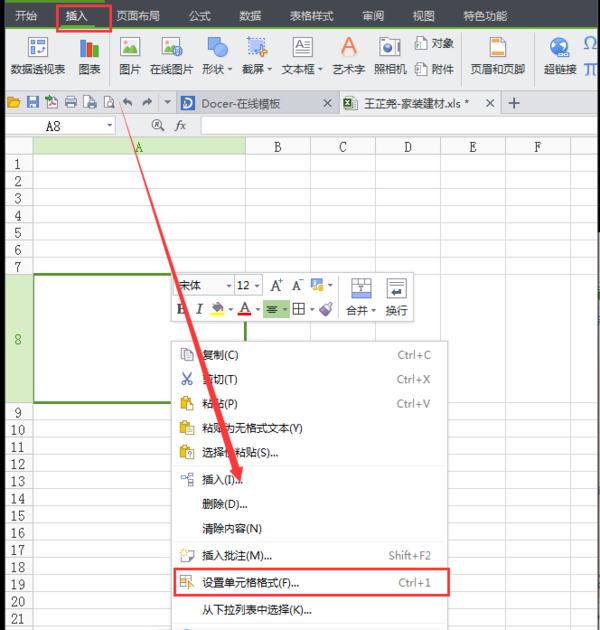Toggle center alignment in mini toolbar

coord(271,310)
